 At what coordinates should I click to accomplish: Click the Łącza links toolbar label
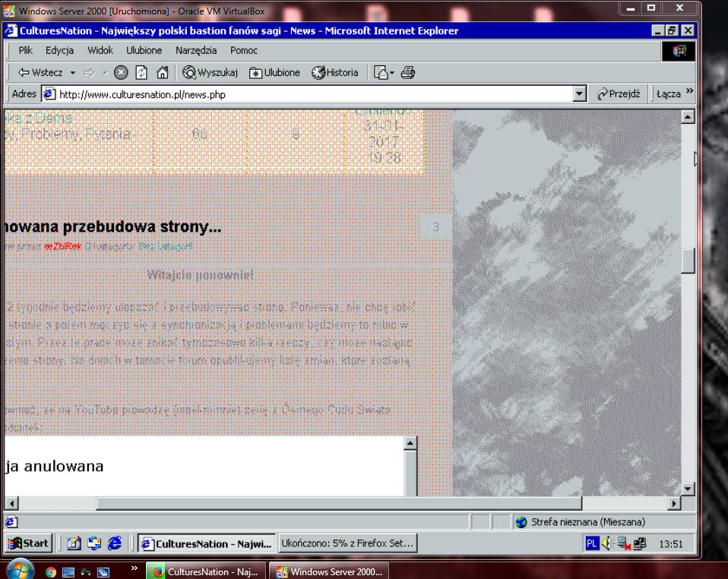tap(669, 93)
